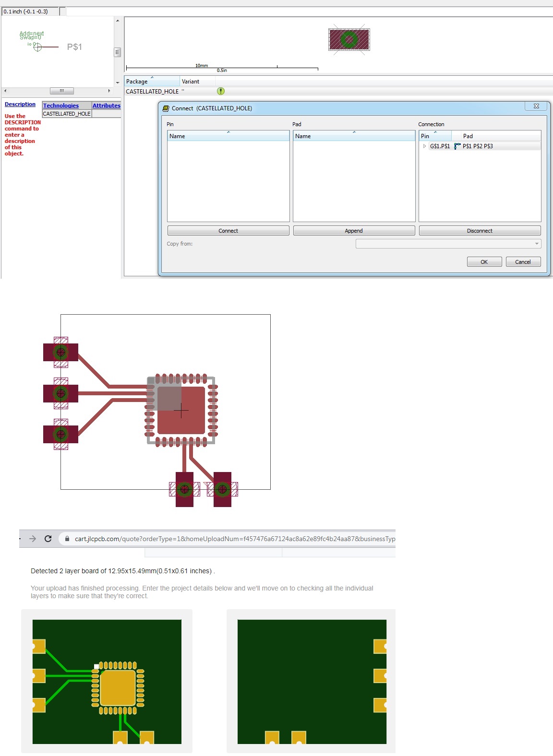Click the green exclamation status icon

click(221, 91)
